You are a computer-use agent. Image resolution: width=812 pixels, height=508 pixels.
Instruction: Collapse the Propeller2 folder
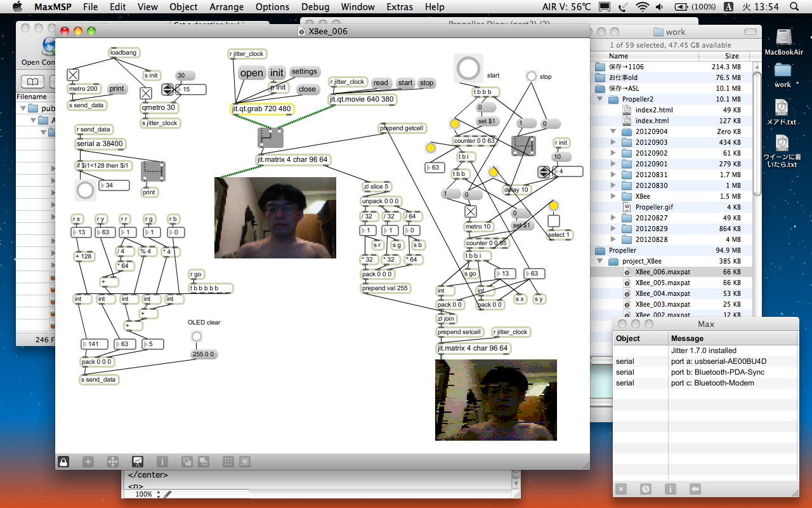click(600, 99)
